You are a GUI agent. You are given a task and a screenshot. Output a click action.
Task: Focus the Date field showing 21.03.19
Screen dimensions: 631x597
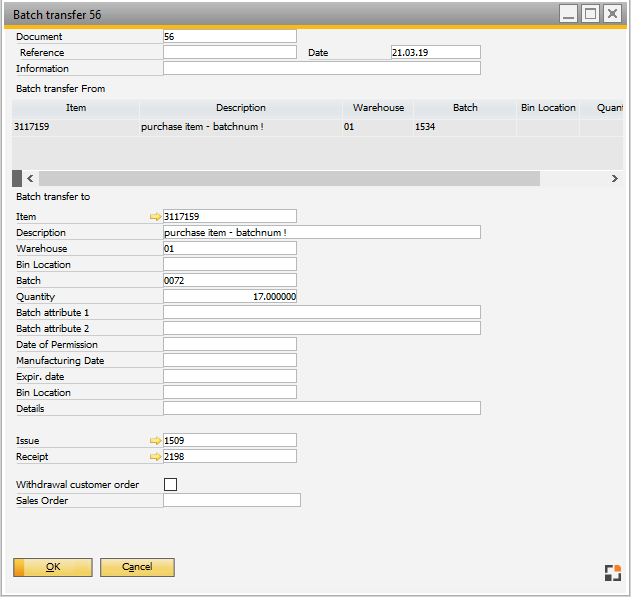(x=435, y=52)
